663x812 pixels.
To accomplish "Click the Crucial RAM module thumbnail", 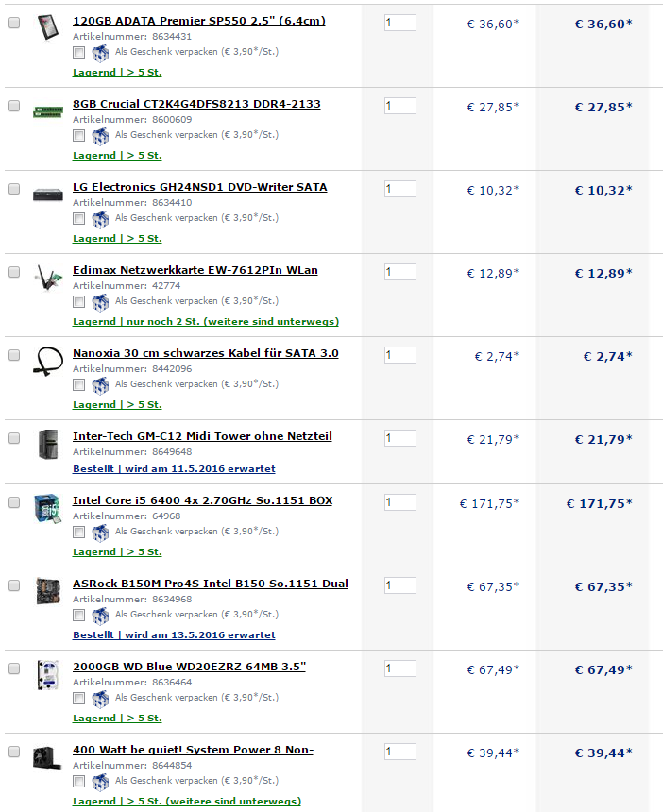I will (48, 111).
